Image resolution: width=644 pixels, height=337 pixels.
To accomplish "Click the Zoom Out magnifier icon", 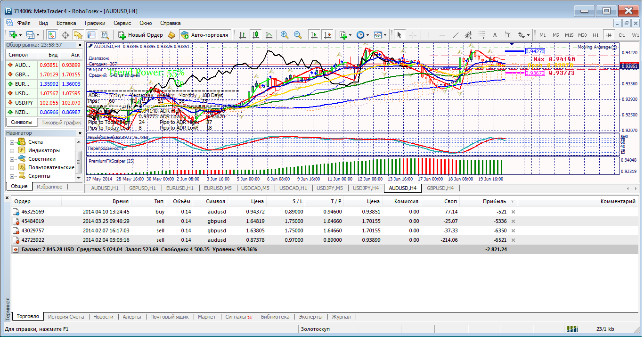I will (x=298, y=35).
